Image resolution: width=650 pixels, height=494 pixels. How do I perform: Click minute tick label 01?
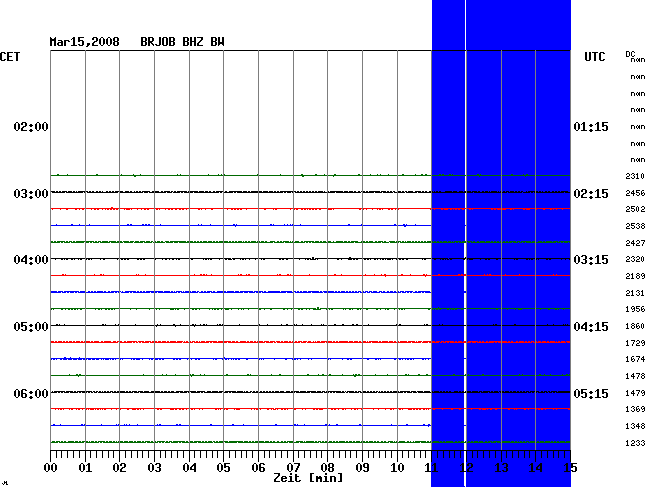[85, 468]
